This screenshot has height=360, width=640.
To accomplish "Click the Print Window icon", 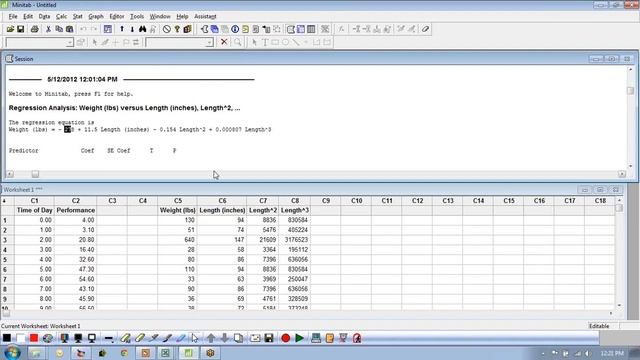I will point(35,29).
